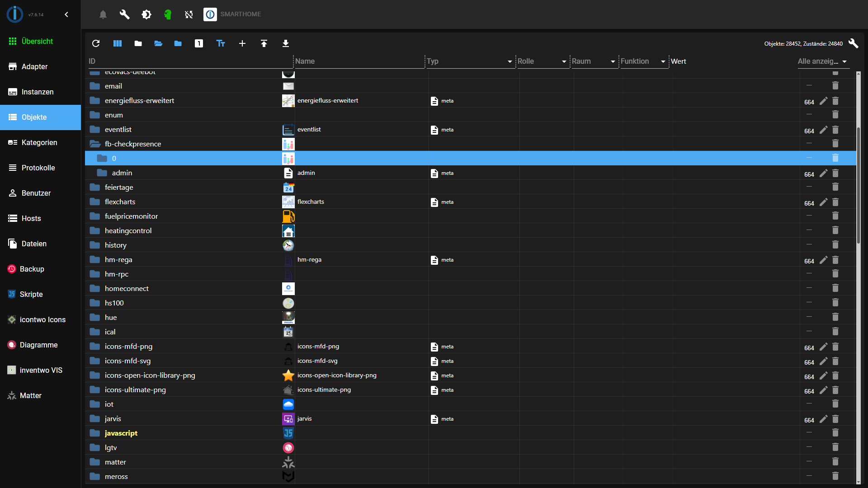Collapse the fb-checkpresence folder

[x=95, y=144]
